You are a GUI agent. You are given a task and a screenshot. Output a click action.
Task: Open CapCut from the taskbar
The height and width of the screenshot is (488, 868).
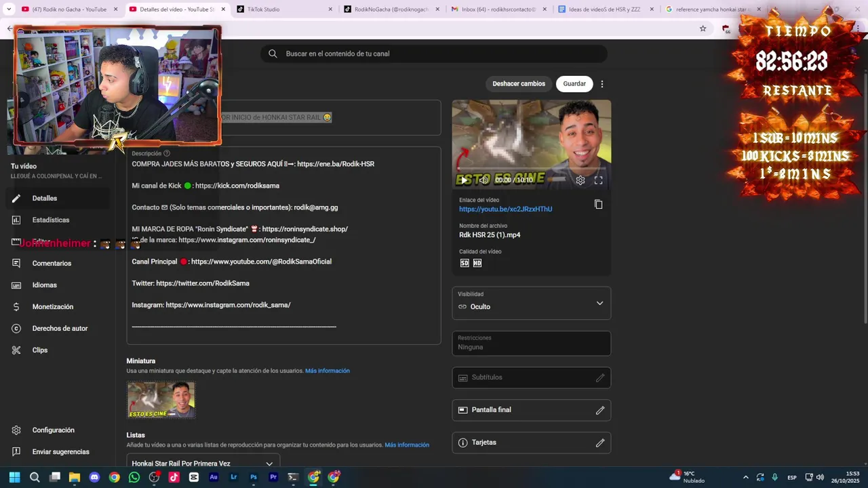pyautogui.click(x=194, y=477)
